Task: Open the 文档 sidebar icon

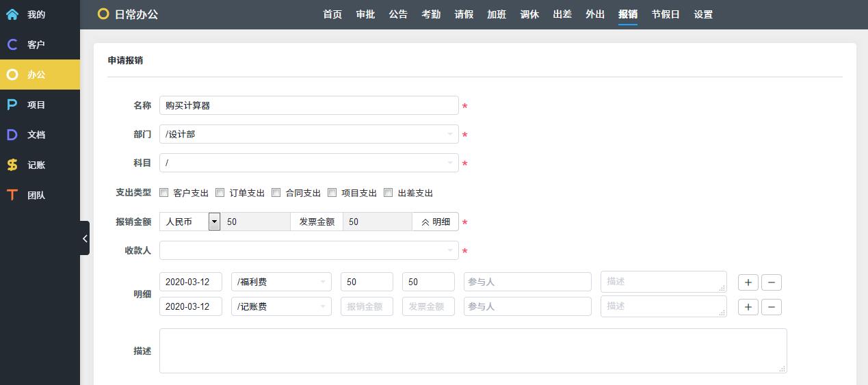Action: pyautogui.click(x=12, y=135)
